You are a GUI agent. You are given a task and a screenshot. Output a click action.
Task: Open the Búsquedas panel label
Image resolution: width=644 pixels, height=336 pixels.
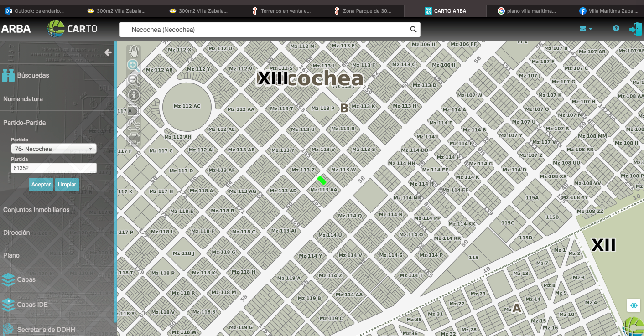(33, 75)
